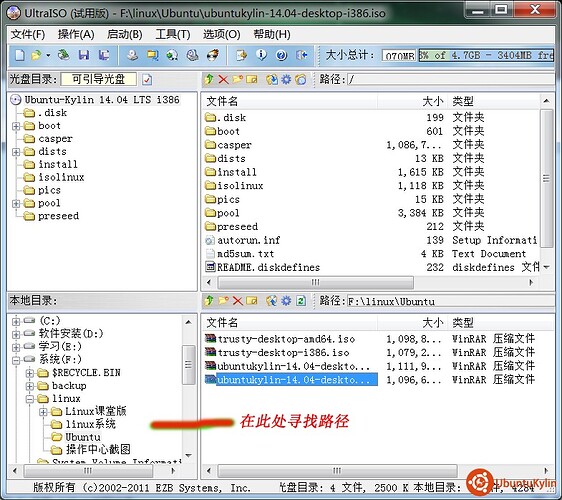Open the 启动(B) menu
The image size is (562, 500).
(125, 35)
